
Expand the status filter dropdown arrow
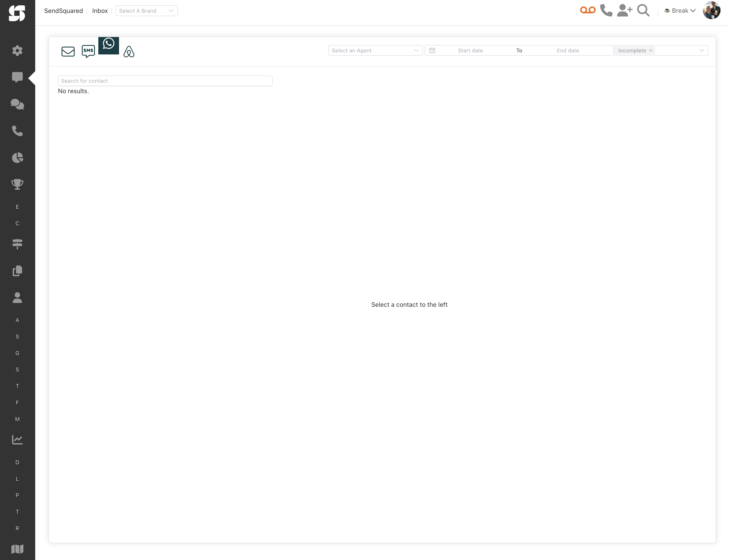point(702,50)
